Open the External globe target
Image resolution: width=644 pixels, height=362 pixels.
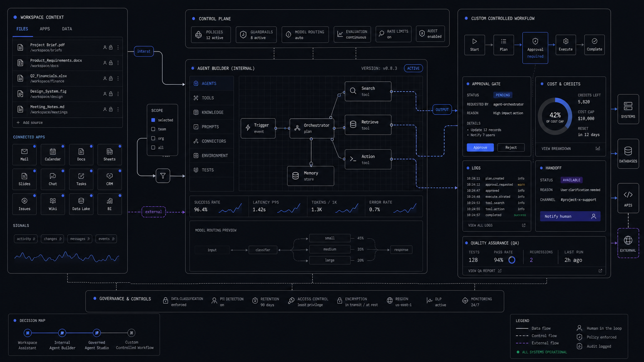628,243
